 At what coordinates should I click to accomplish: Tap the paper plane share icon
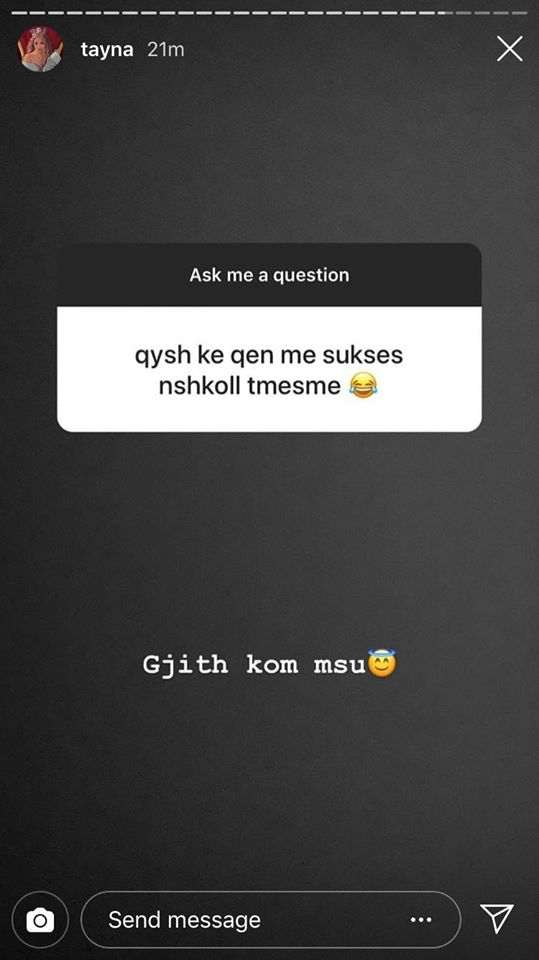coord(496,918)
